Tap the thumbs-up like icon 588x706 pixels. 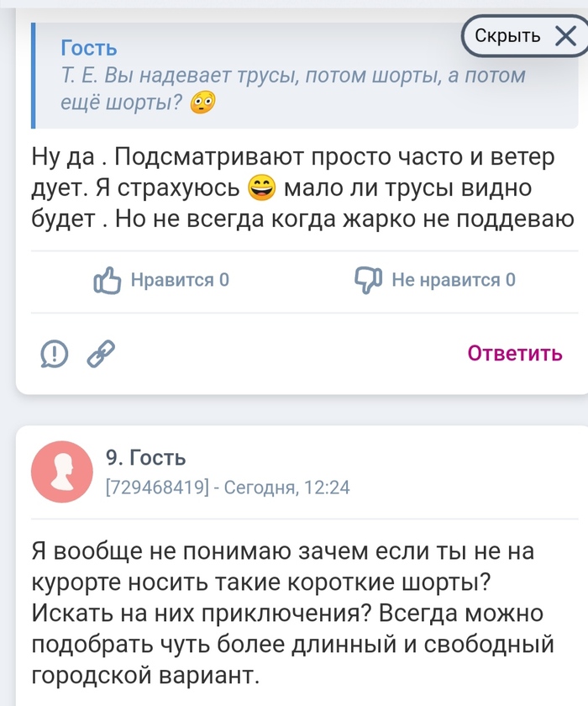108,281
